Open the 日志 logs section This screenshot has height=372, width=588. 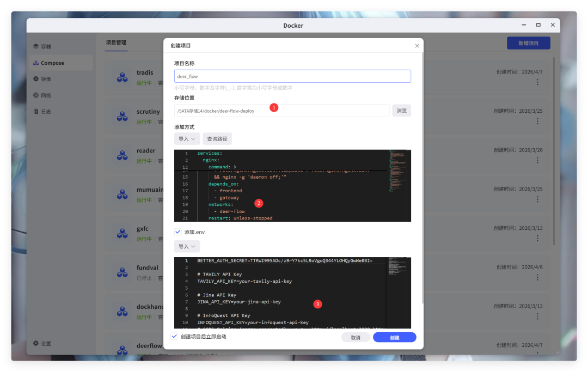click(x=42, y=111)
